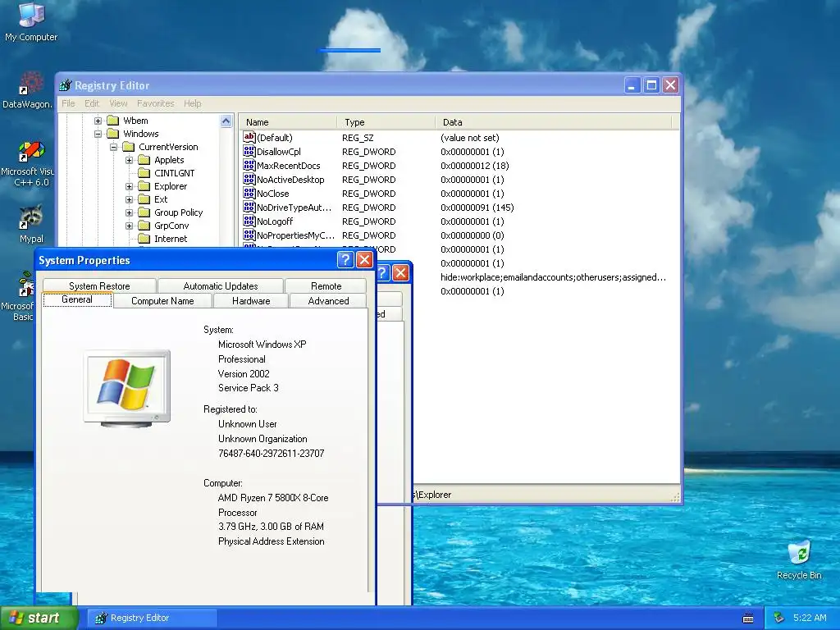
Task: Click the NoActiveDesktop DWORD value icon
Action: [x=249, y=179]
